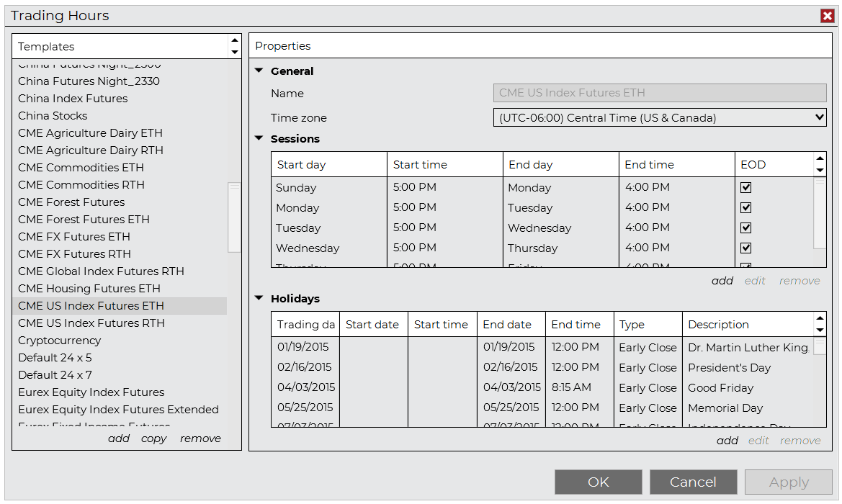Click the Templates list down spinner arrow
The height and width of the screenshot is (504, 842).
(234, 52)
